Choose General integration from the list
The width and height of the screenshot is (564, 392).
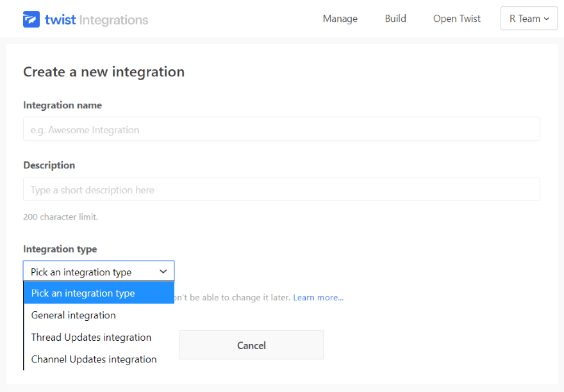[x=74, y=315]
